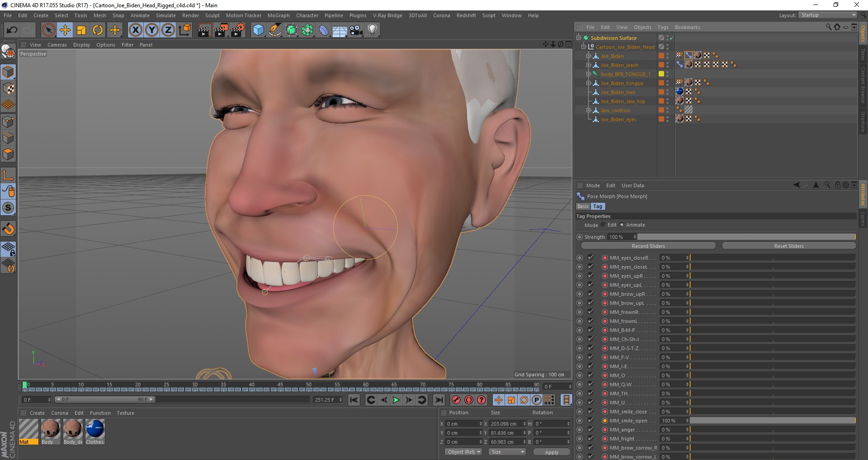Open the Spline pen tool
Image resolution: width=868 pixels, height=460 pixels.
click(274, 30)
